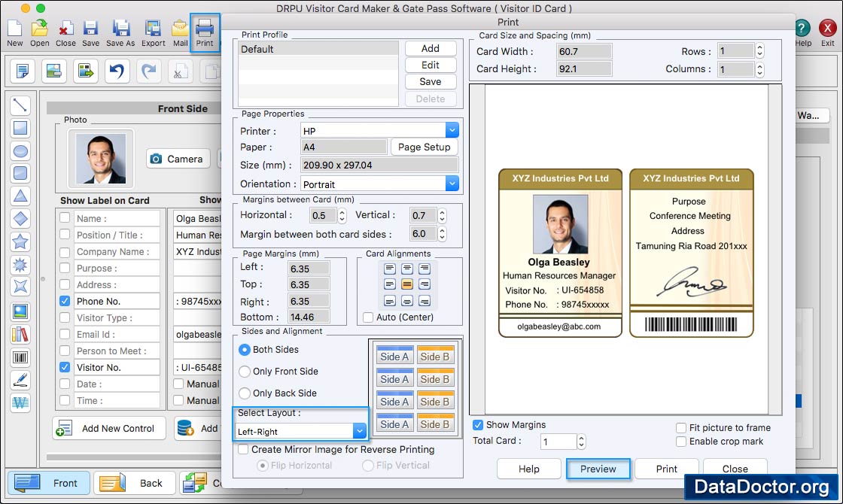Adjust the Vertical margin stepper

(442, 215)
